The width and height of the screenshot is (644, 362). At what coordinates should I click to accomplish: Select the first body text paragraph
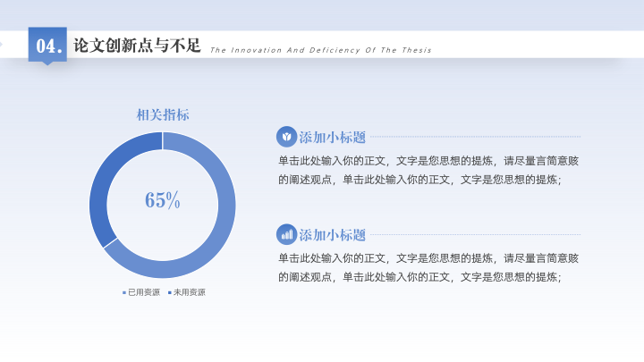click(x=428, y=170)
